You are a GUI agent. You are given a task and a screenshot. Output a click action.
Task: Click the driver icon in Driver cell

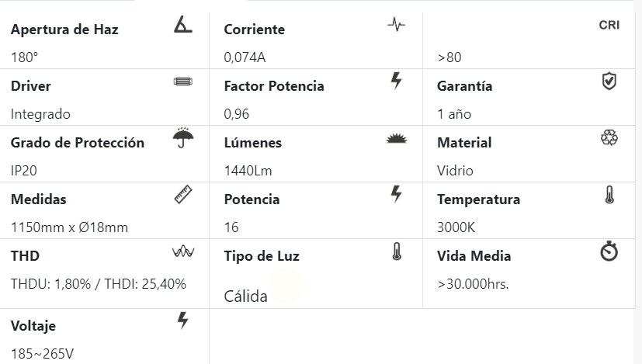coord(183,81)
